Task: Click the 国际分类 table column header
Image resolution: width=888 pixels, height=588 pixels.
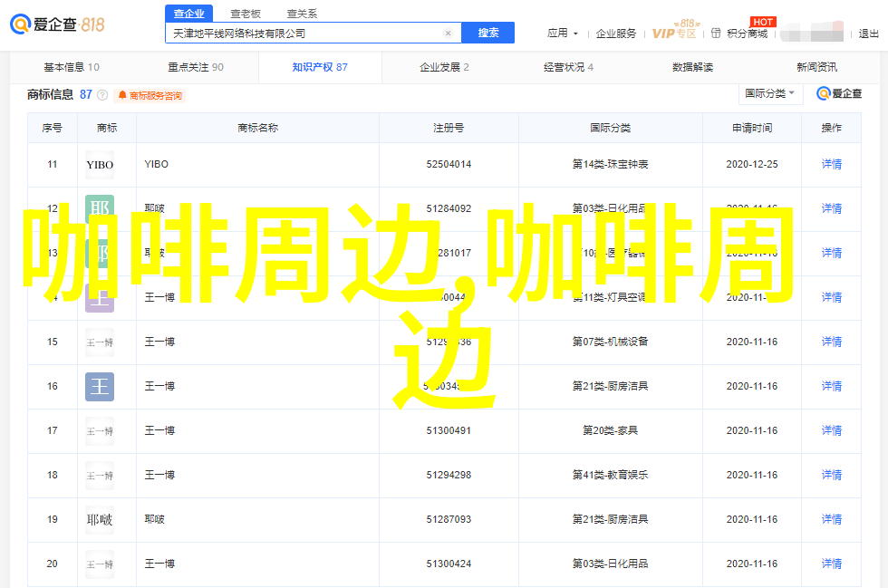Action: pos(610,128)
